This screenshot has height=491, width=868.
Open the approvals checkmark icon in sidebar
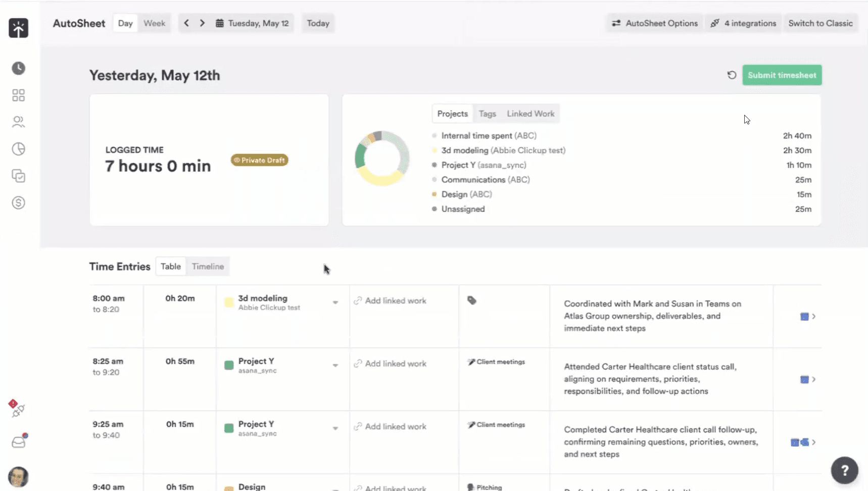[x=18, y=176]
